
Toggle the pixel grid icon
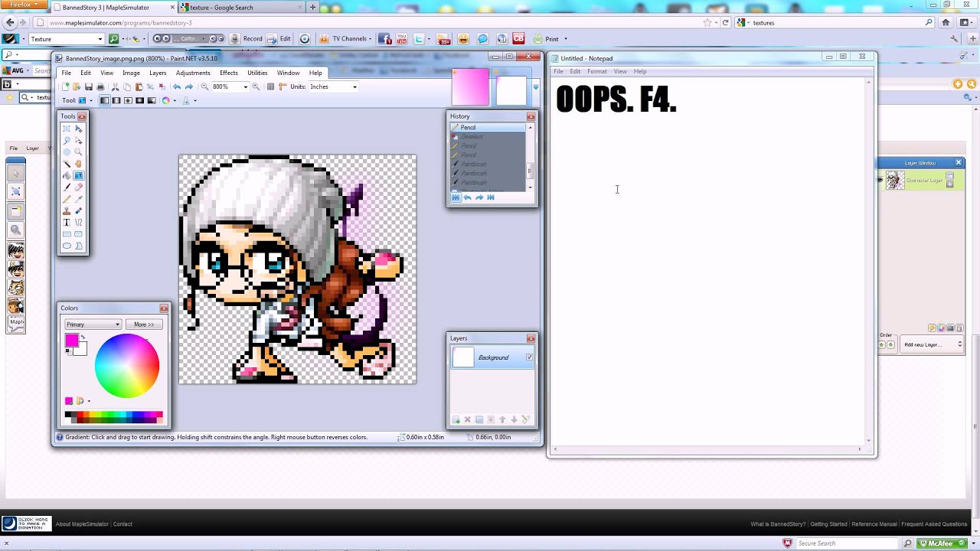pos(270,86)
